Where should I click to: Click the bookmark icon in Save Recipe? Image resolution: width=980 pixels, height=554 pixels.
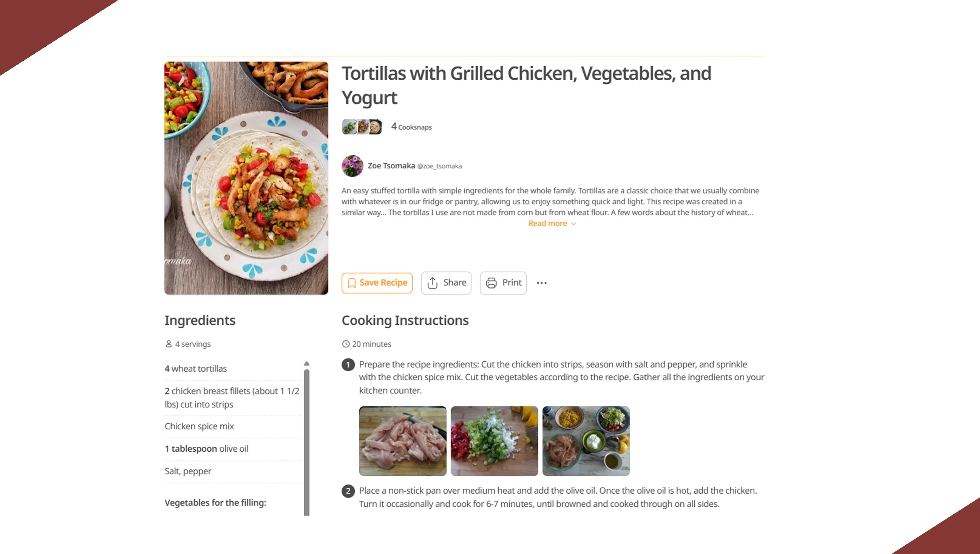click(x=352, y=283)
